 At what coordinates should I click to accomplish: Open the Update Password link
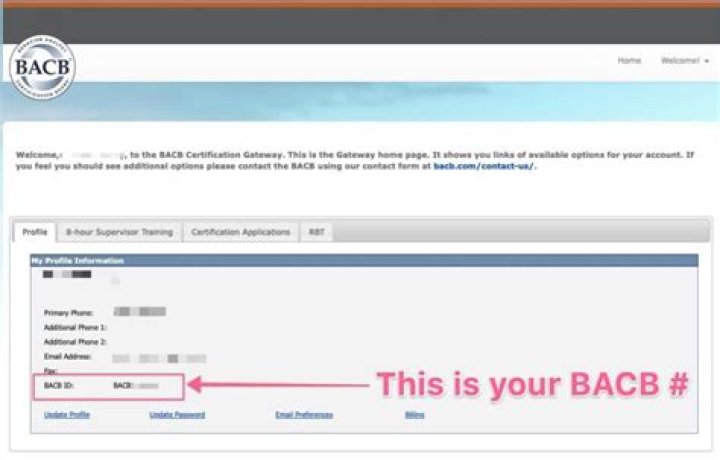[x=177, y=415]
